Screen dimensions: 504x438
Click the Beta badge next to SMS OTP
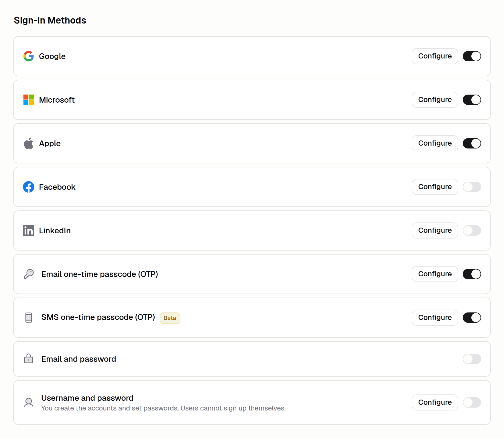pyautogui.click(x=170, y=318)
